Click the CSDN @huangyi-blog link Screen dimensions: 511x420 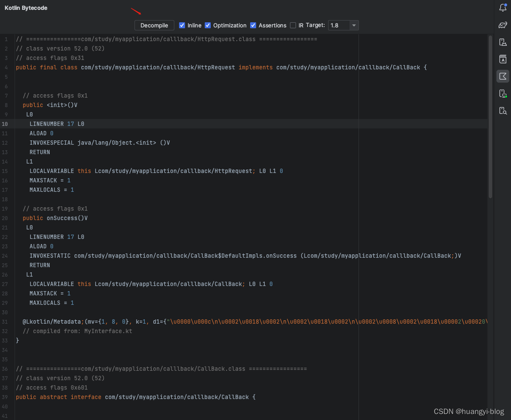pos(469,411)
